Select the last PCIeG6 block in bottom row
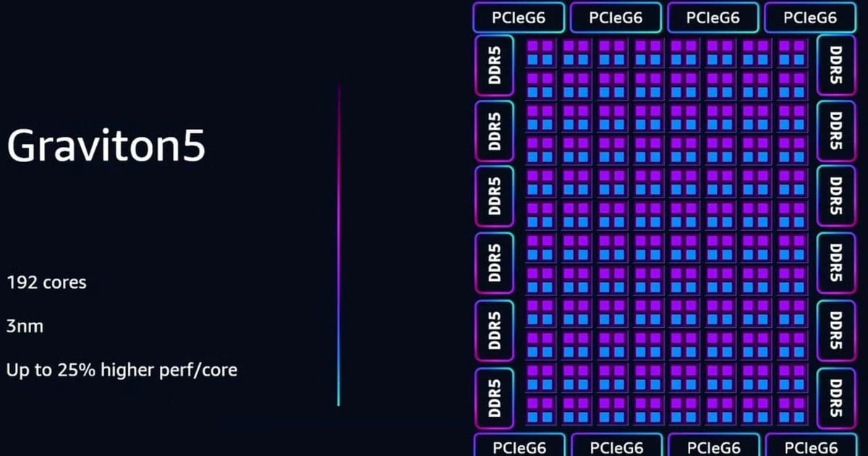 pos(812,447)
